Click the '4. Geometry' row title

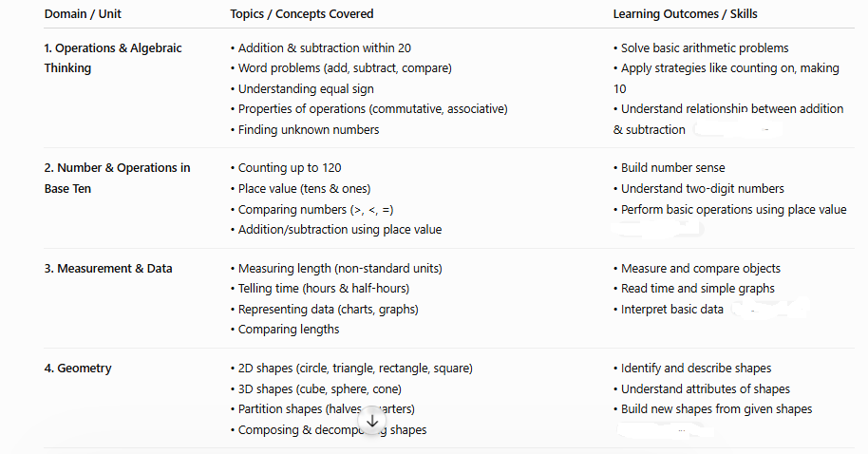pos(78,369)
